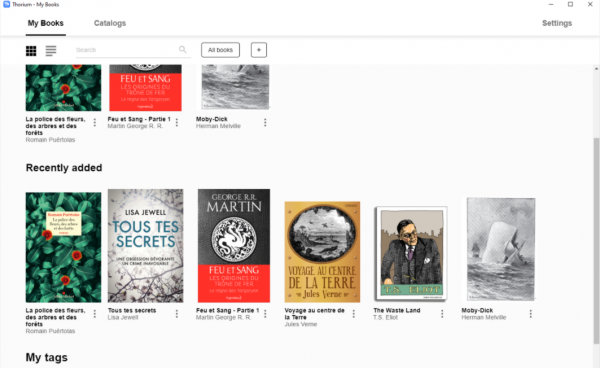The height and width of the screenshot is (368, 600).
Task: Open Voyage au centre de la Terre cover
Action: pyautogui.click(x=322, y=252)
